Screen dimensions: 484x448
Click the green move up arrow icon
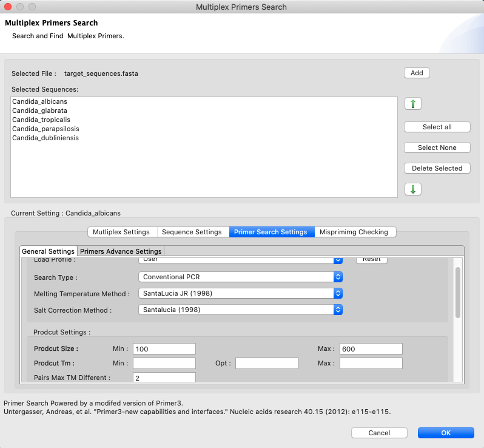[x=412, y=104]
